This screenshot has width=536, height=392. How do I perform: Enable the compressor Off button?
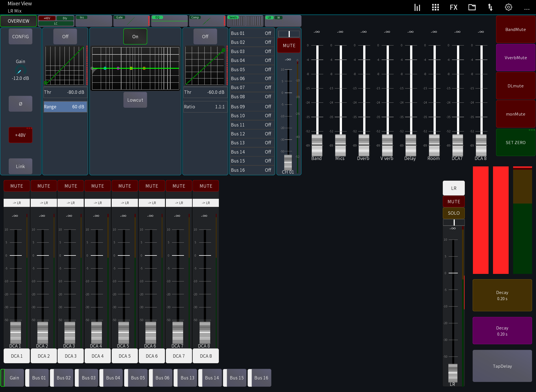(x=205, y=37)
